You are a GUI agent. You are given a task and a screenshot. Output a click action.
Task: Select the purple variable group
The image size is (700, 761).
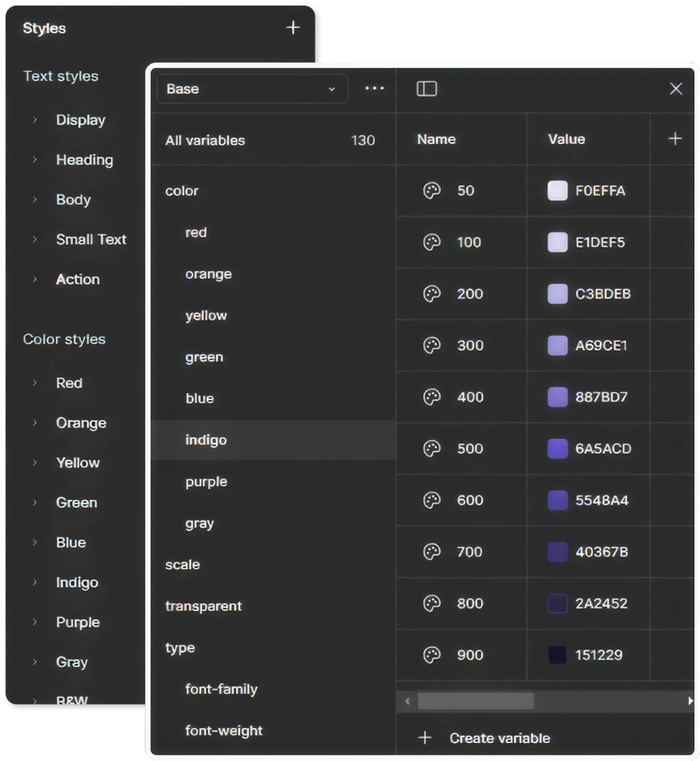[x=206, y=481]
